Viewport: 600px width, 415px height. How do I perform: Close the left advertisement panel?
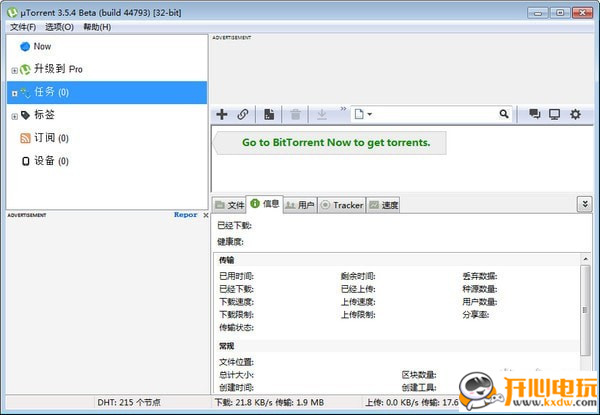205,215
